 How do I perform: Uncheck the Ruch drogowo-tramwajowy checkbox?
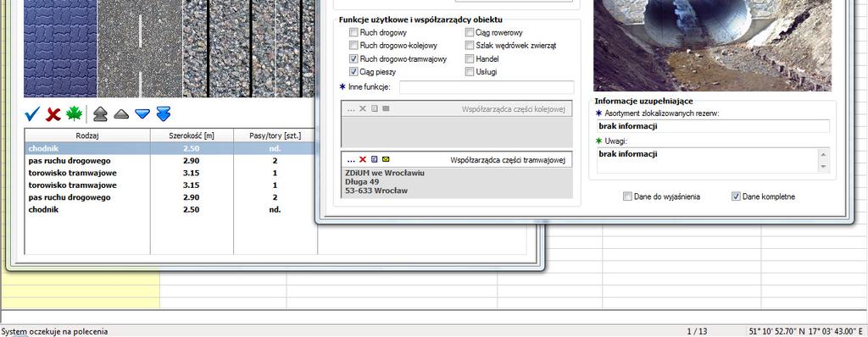click(353, 58)
